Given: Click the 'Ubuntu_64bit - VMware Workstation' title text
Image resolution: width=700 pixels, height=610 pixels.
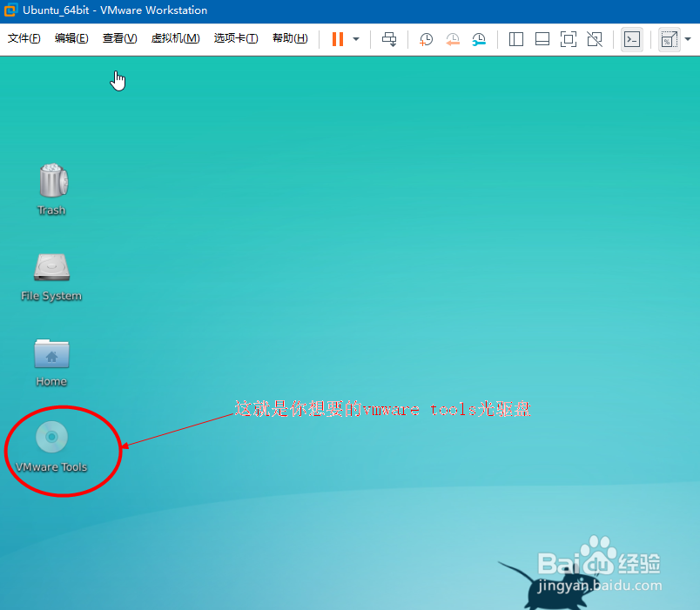Looking at the screenshot, I should 115,10.
